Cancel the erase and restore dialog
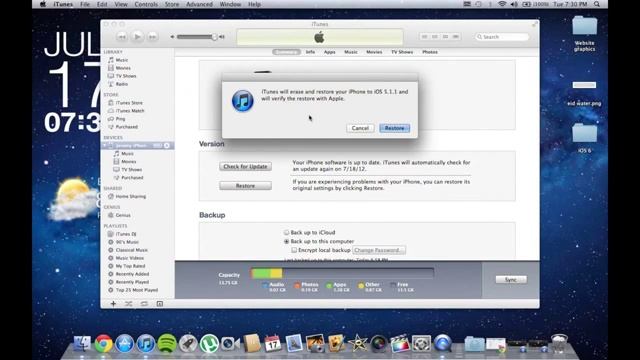Image resolution: width=640 pixels, height=360 pixels. 360,128
